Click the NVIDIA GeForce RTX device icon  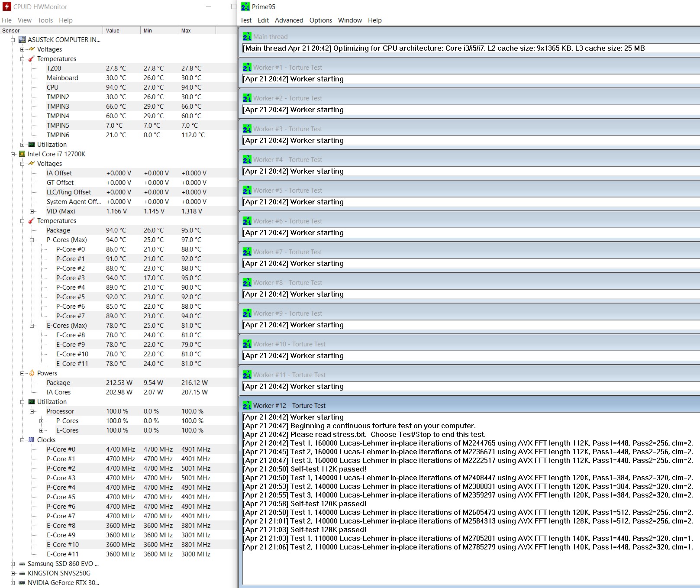click(22, 583)
